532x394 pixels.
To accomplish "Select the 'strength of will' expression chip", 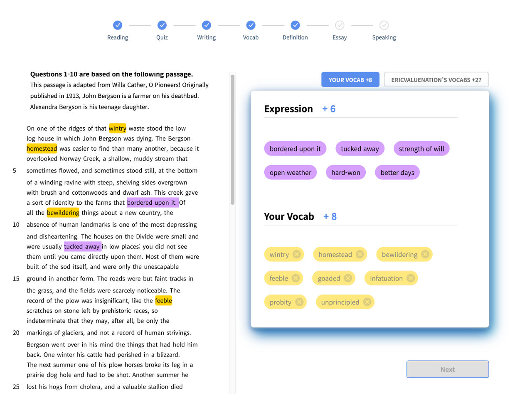I will pos(421,149).
